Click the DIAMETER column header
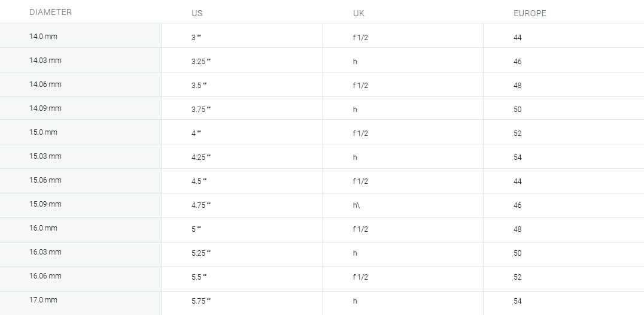This screenshot has width=644, height=315. 50,13
